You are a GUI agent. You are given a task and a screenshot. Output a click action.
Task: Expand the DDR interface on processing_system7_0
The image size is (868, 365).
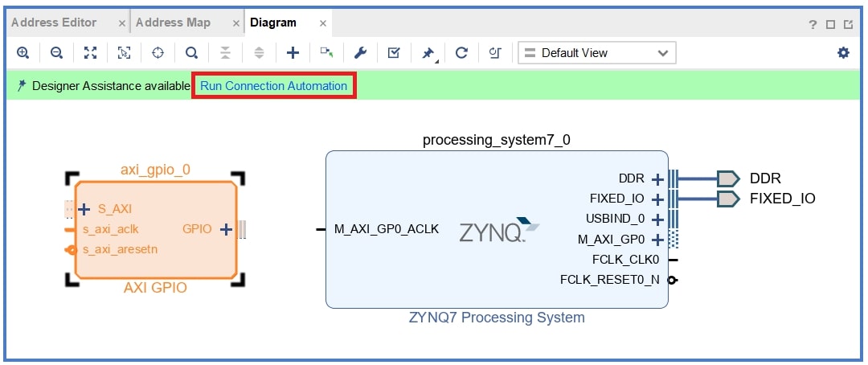pyautogui.click(x=657, y=179)
